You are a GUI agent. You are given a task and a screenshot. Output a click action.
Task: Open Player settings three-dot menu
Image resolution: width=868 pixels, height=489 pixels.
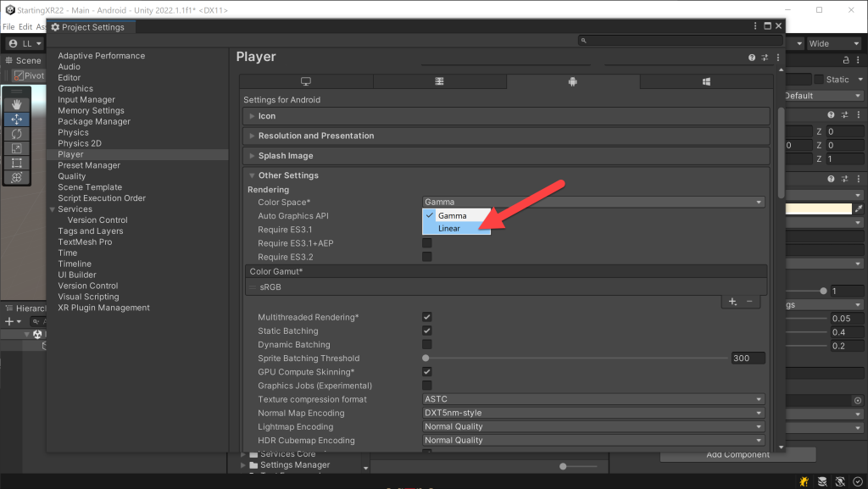click(778, 58)
